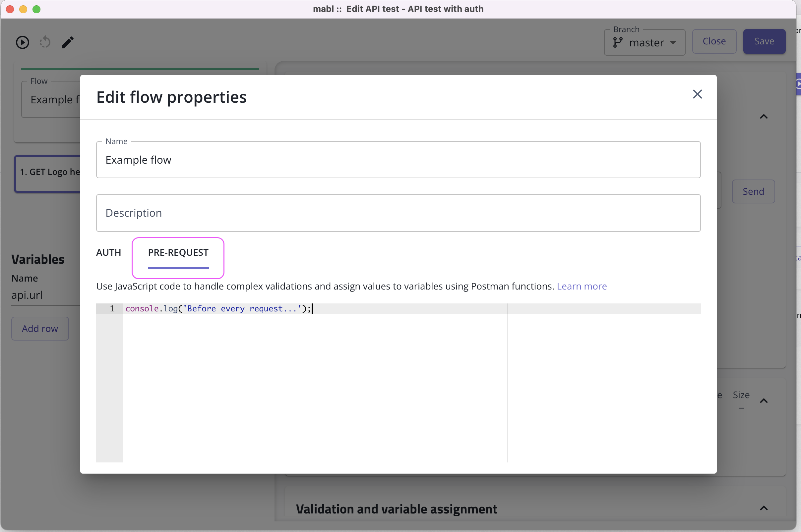
Task: Click into the Description field
Action: coord(398,213)
